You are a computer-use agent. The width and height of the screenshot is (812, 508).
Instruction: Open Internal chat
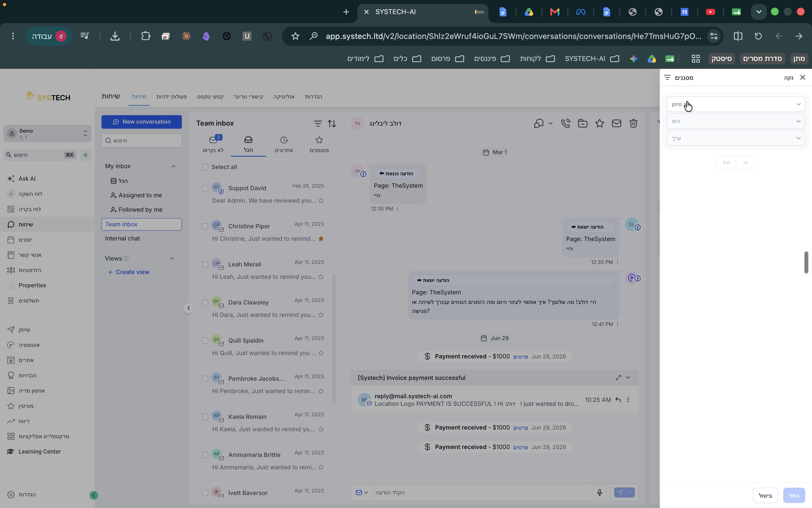[122, 238]
